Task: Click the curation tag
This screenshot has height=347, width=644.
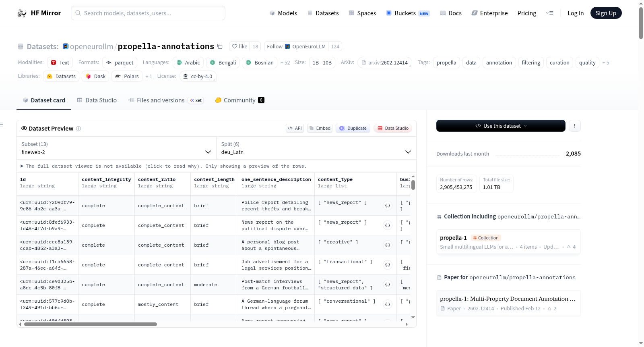Action: pos(559,62)
